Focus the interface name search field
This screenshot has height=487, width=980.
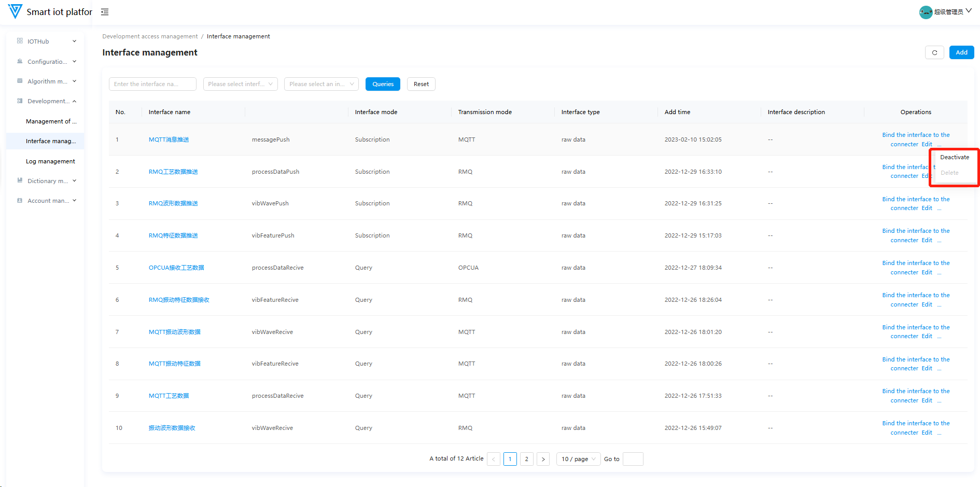pyautogui.click(x=152, y=84)
